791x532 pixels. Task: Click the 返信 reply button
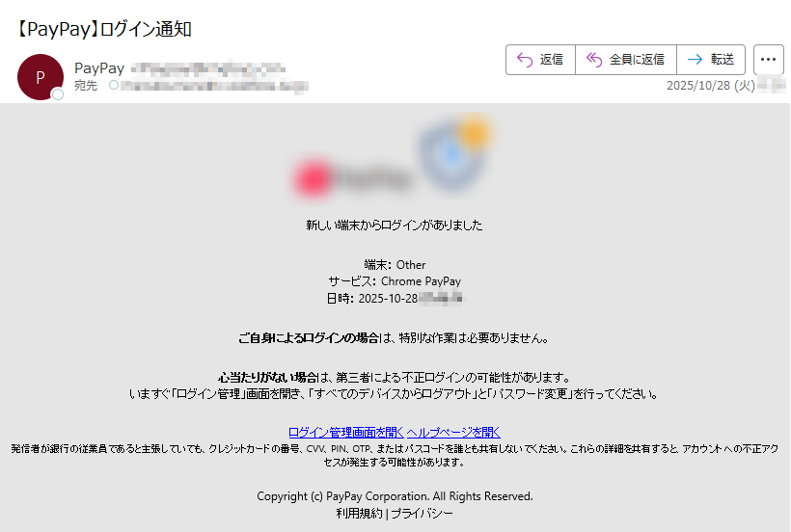[540, 60]
